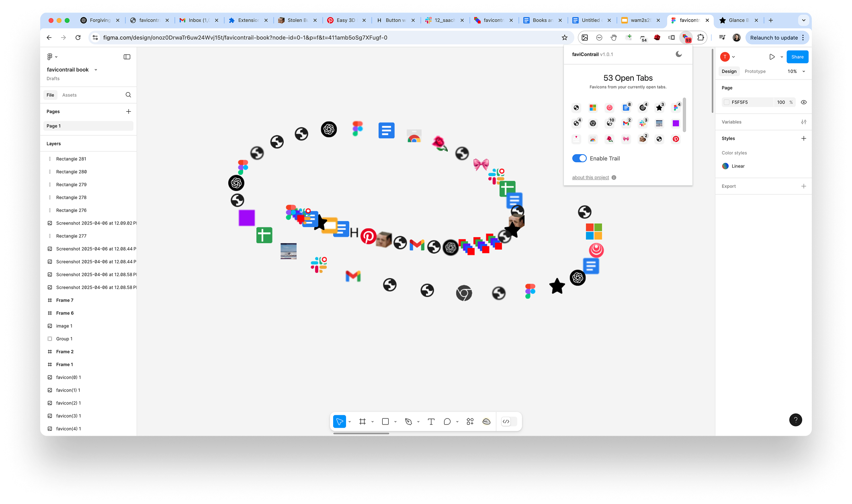Disable the Enable Trail switch
The height and width of the screenshot is (504, 852).
tap(579, 158)
